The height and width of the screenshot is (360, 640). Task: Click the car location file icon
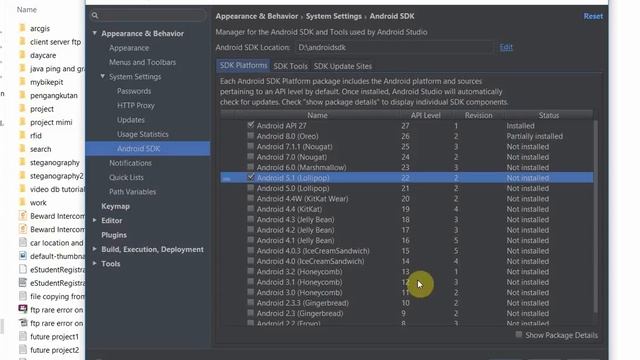point(23,242)
